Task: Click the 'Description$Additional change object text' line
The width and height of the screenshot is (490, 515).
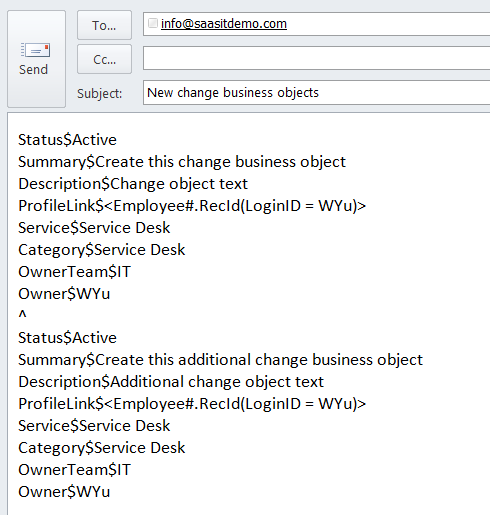Action: [171, 382]
